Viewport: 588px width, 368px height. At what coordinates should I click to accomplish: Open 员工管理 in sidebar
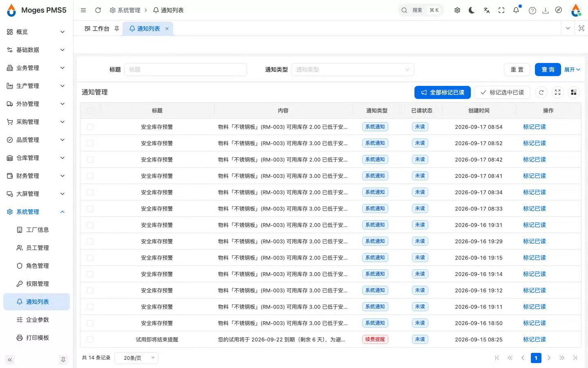(x=37, y=248)
